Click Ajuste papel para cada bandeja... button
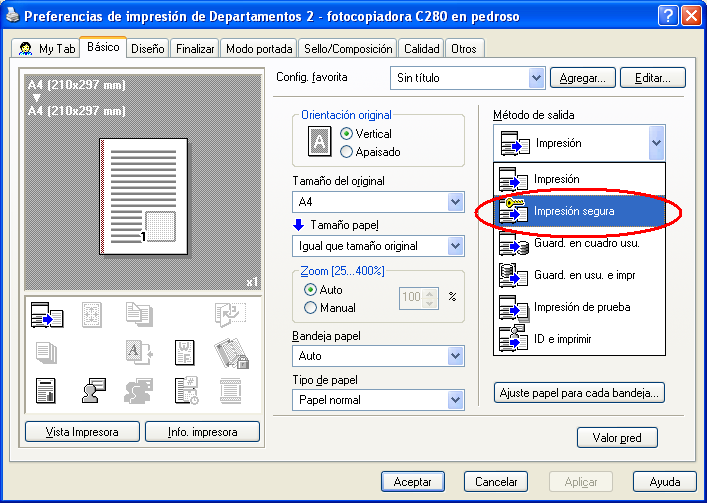This screenshot has width=707, height=503. (x=579, y=393)
